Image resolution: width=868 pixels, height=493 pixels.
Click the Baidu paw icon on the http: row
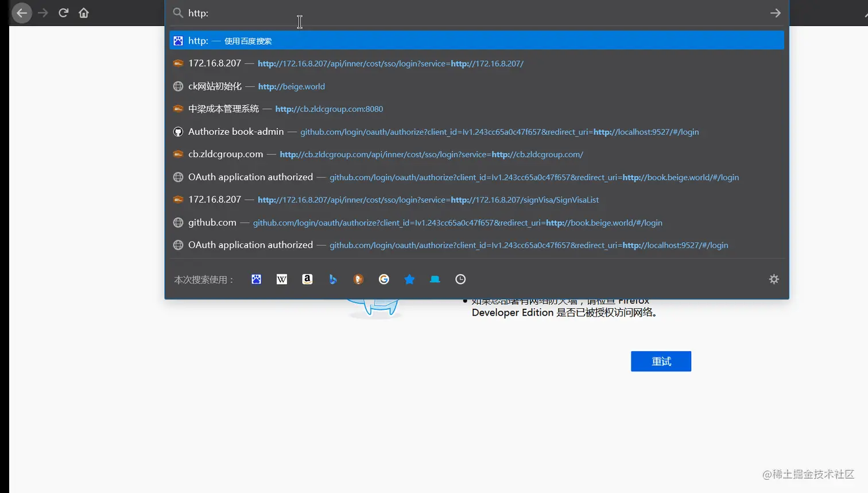coord(178,41)
